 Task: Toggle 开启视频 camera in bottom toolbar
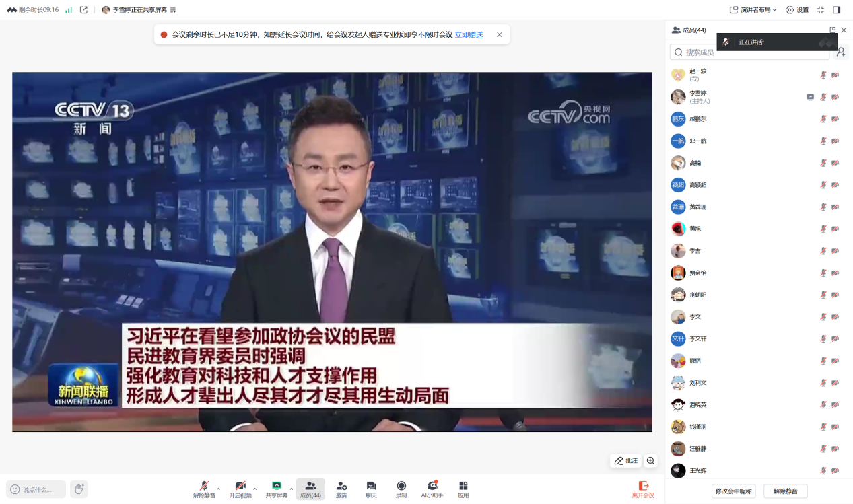(x=240, y=489)
